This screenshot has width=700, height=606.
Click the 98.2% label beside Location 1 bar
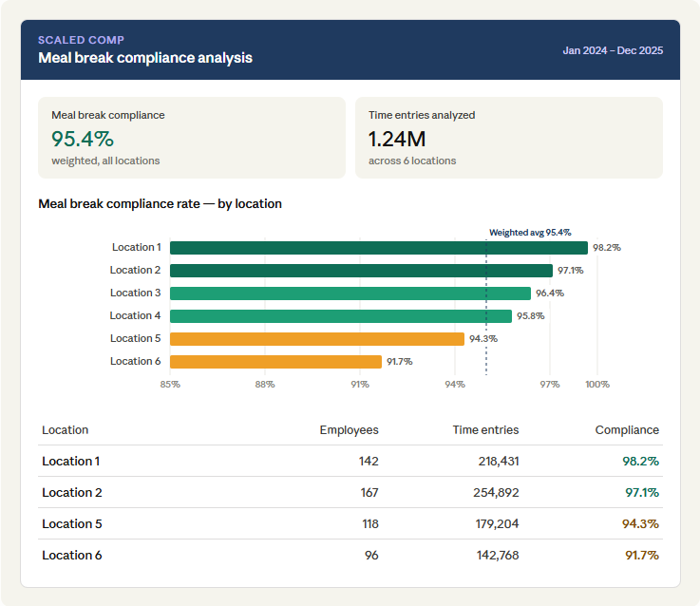pos(607,247)
